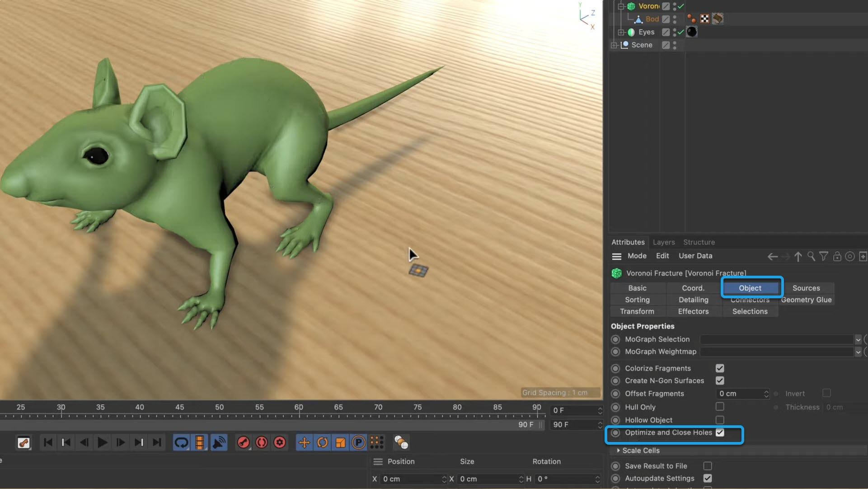Collapse the Voronoi Fracture object in the hierarchy

621,6
